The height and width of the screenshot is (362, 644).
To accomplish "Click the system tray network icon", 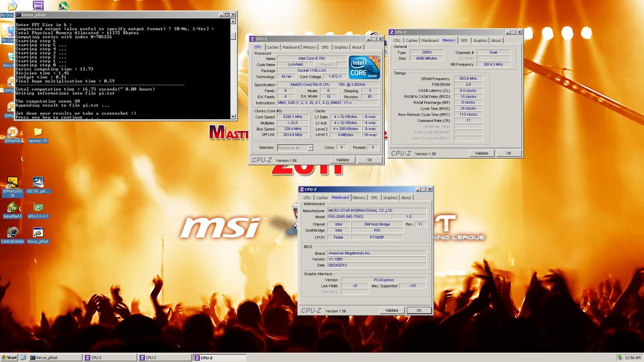I will coord(620,358).
